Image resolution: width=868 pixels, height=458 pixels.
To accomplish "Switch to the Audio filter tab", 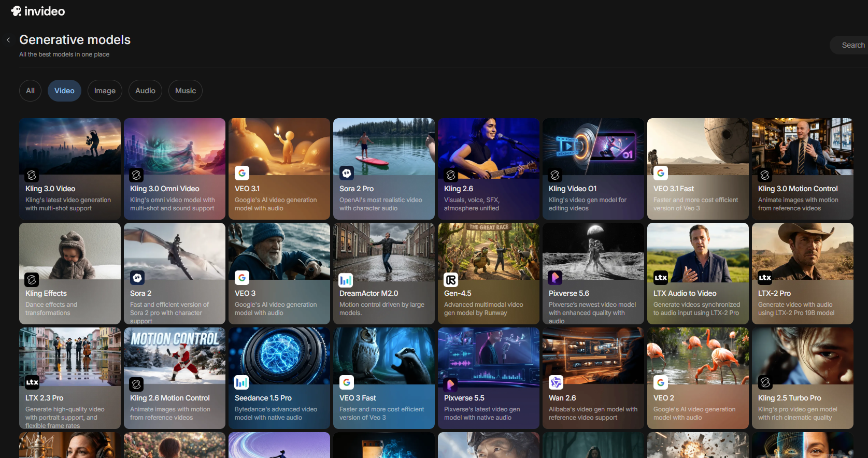I will click(x=145, y=91).
